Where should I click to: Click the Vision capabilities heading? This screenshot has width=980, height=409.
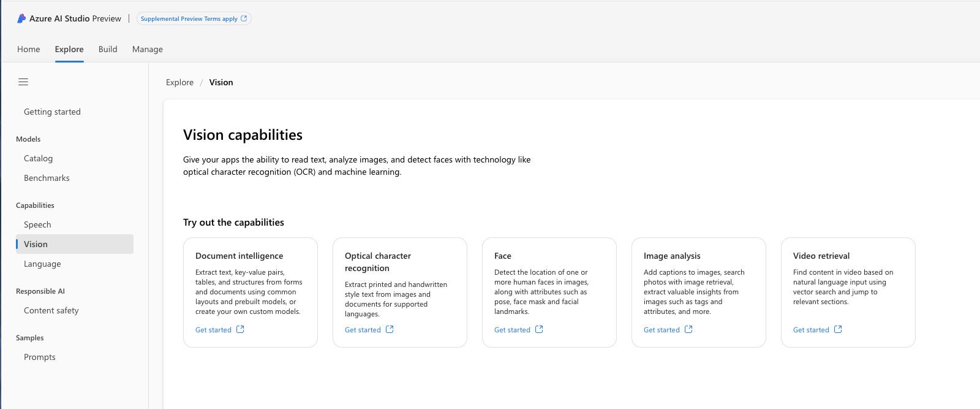[243, 135]
